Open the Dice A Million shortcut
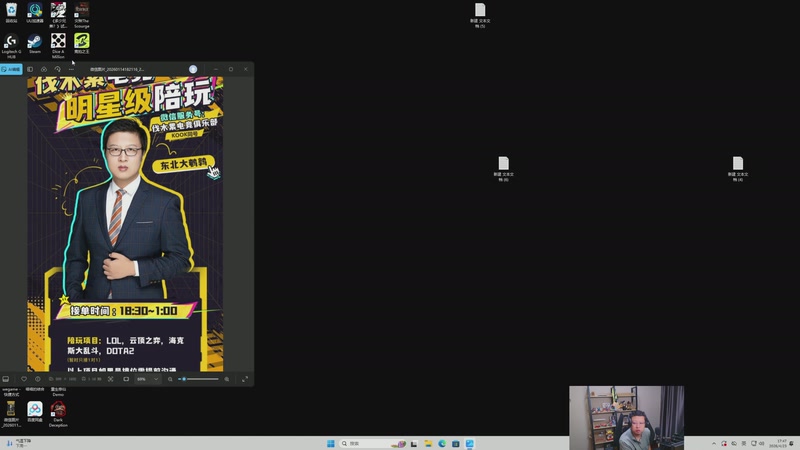Screen dimensions: 800x450 58,46
